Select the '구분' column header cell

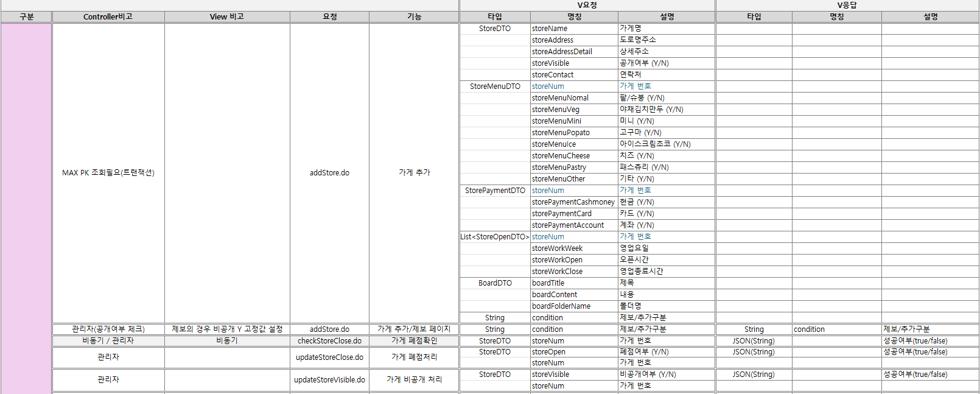(26, 17)
